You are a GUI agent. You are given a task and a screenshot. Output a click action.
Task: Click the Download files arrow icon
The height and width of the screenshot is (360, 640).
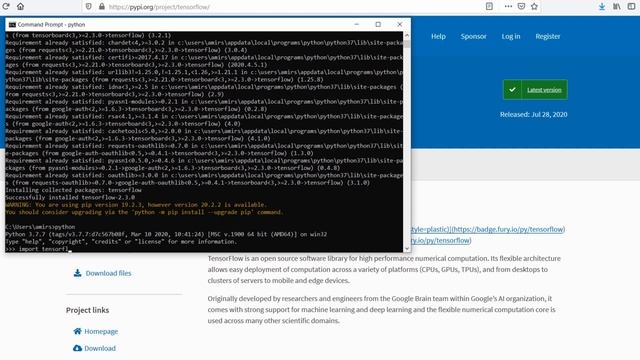77,273
